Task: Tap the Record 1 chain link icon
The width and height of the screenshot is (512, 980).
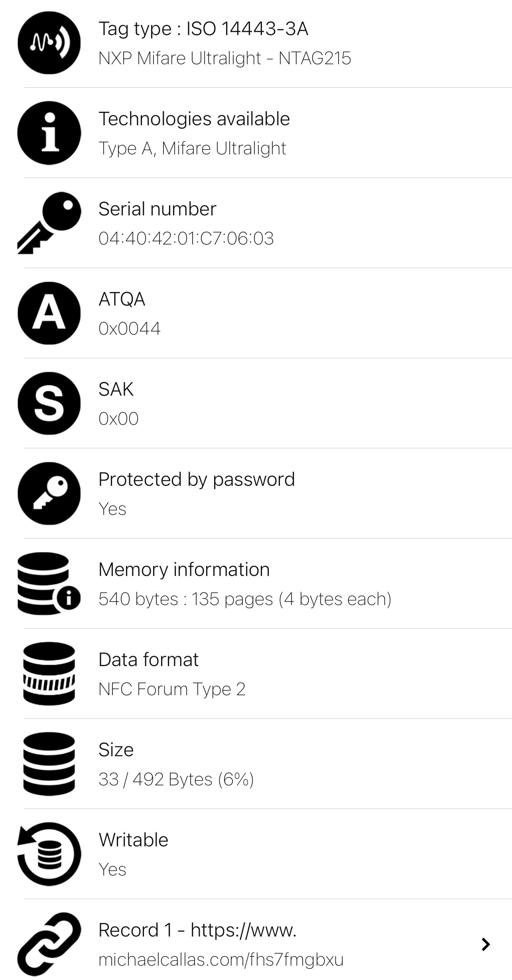Action: click(49, 944)
